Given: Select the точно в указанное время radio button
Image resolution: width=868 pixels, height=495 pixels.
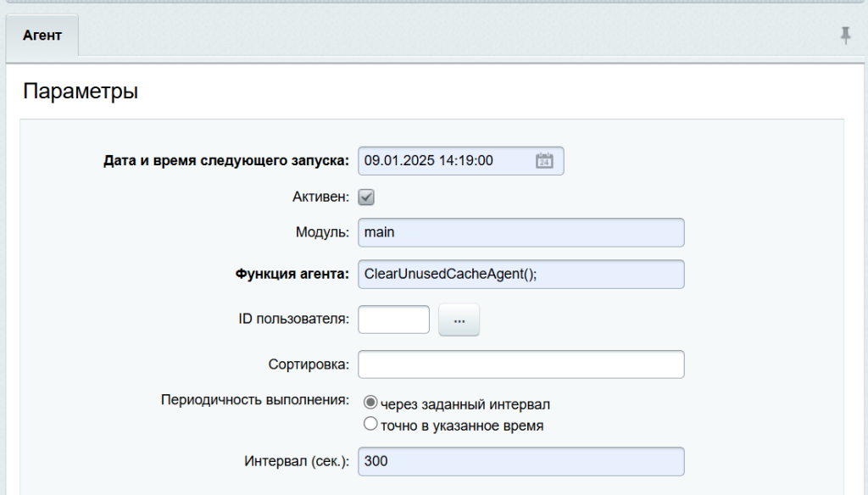Looking at the screenshot, I should 370,424.
